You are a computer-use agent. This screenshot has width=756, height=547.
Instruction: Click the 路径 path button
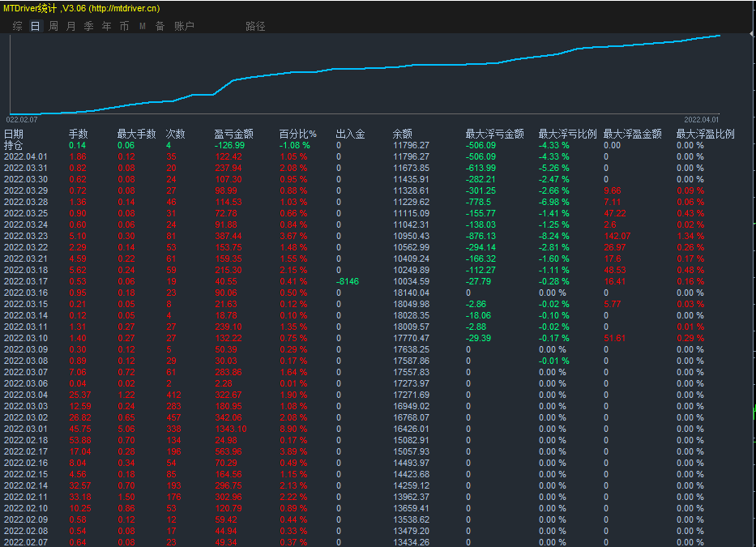(x=255, y=26)
